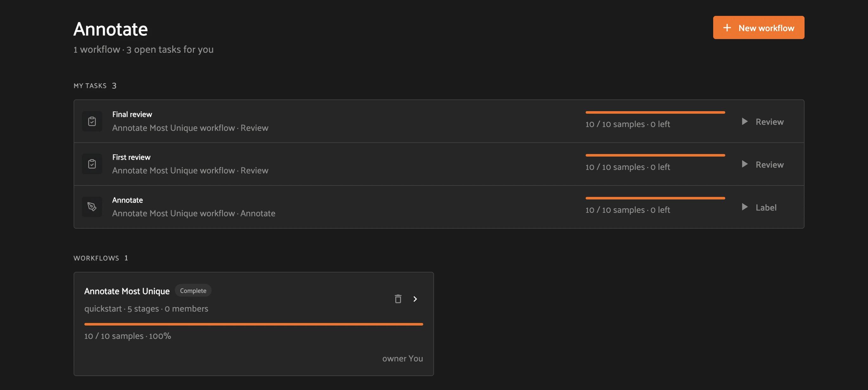The width and height of the screenshot is (868, 390).
Task: Delete the Annotate Most Unique workflow
Action: point(398,299)
